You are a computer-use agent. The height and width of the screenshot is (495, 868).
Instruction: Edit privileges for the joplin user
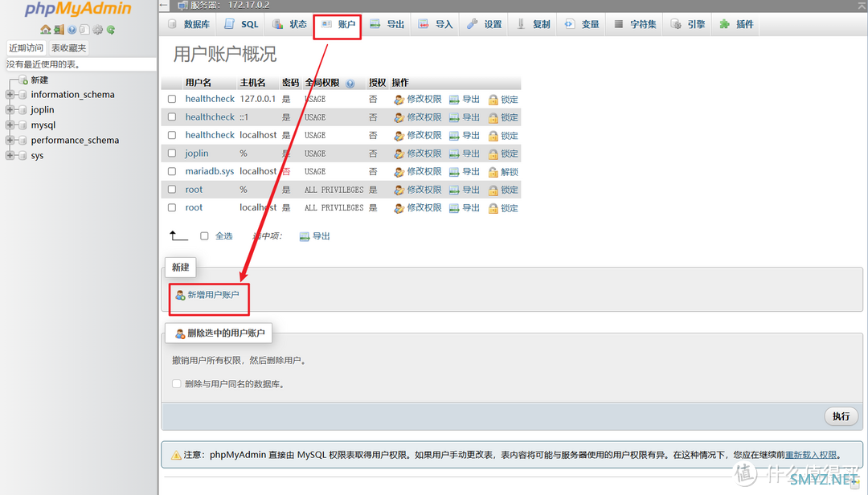point(418,153)
